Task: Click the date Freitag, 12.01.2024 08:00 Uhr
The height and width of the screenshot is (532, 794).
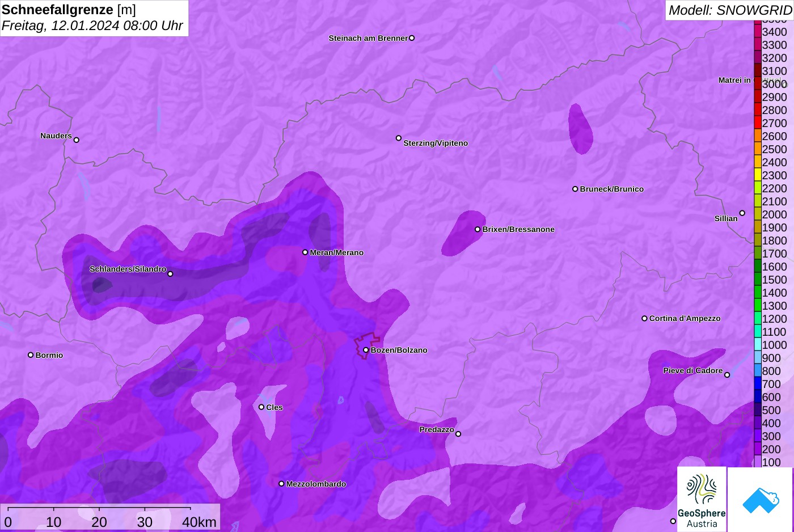Action: (92, 26)
